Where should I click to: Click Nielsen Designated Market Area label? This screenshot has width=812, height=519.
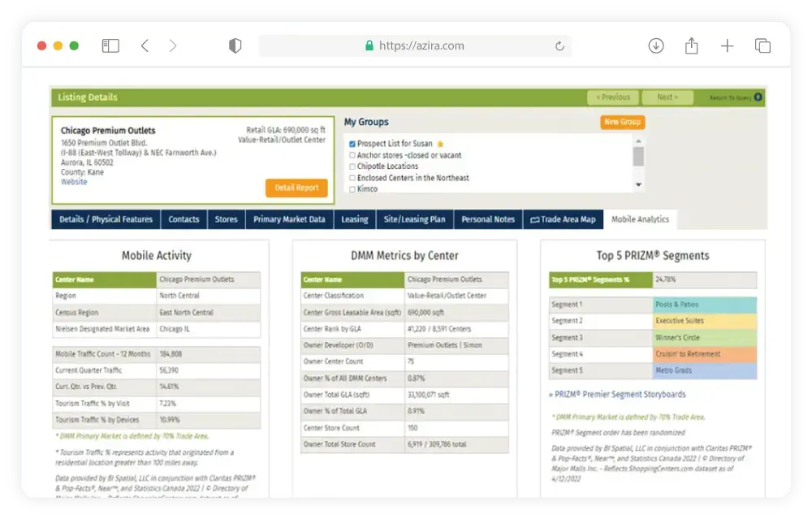[102, 329]
